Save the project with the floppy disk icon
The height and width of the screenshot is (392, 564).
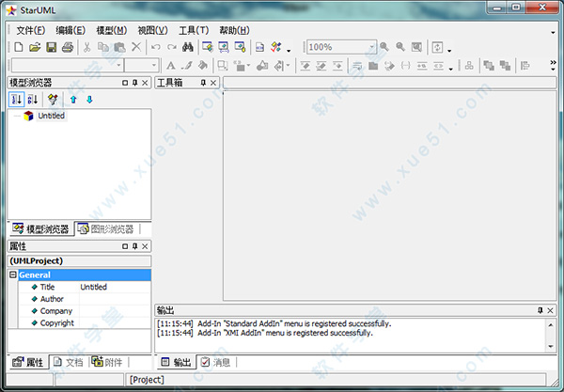pos(52,47)
